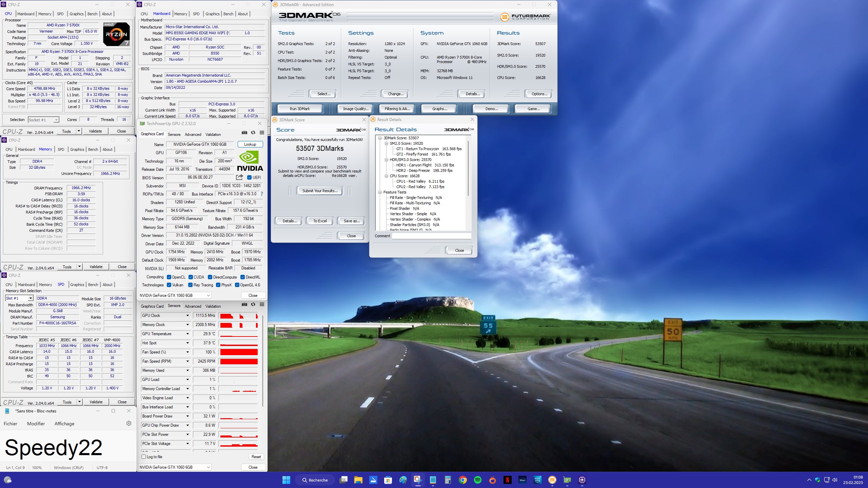Open Windows Security tray icon
868x488 pixels.
[x=817, y=480]
